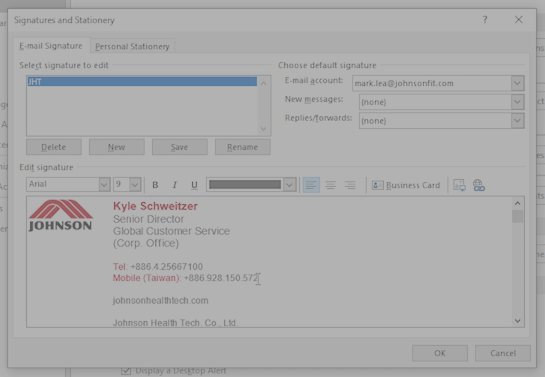The width and height of the screenshot is (545, 377).
Task: Align signature text right
Action: [350, 185]
